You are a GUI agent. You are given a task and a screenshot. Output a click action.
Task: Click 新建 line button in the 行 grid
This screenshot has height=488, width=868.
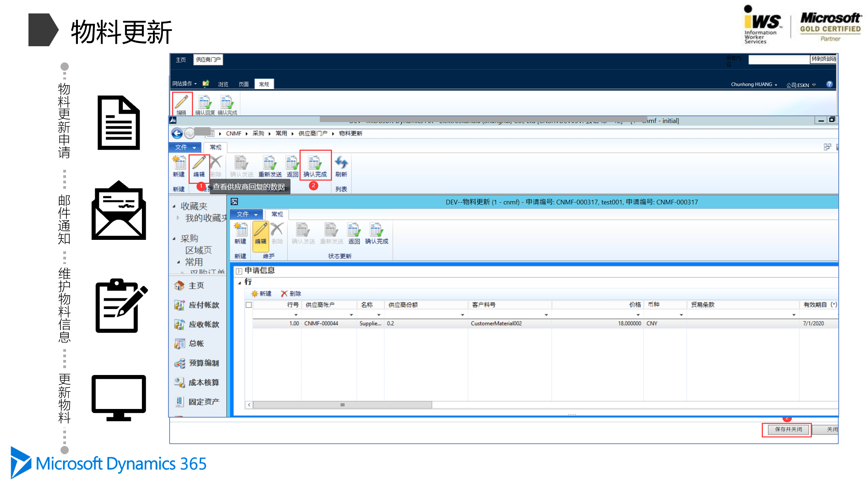click(x=261, y=294)
